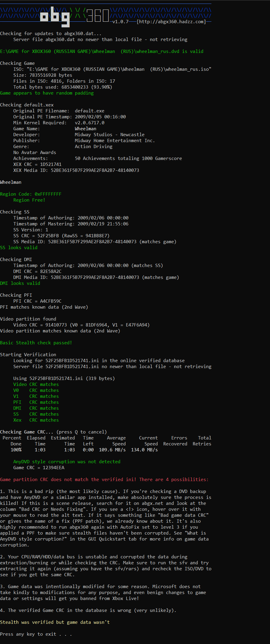The height and width of the screenshot is (644, 270).
Task: Click Average Speed value 109.6 MB/s
Action: (x=112, y=450)
